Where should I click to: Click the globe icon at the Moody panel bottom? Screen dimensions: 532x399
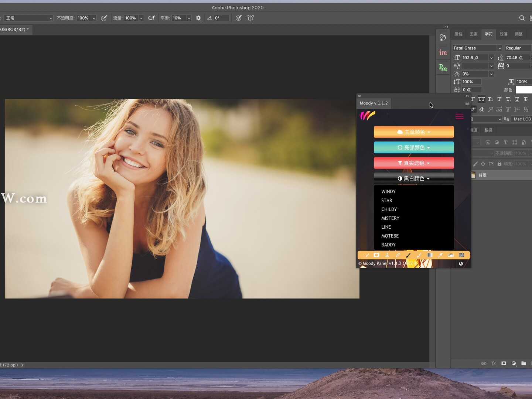(461, 264)
